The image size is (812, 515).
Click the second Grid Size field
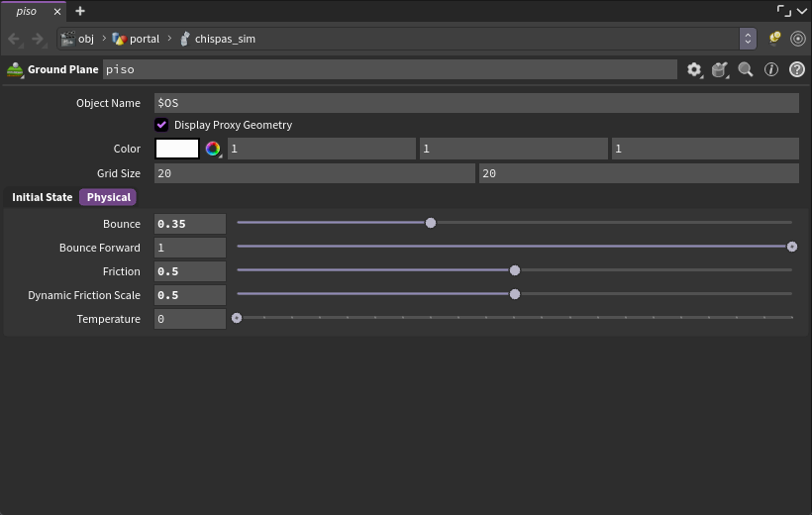639,173
